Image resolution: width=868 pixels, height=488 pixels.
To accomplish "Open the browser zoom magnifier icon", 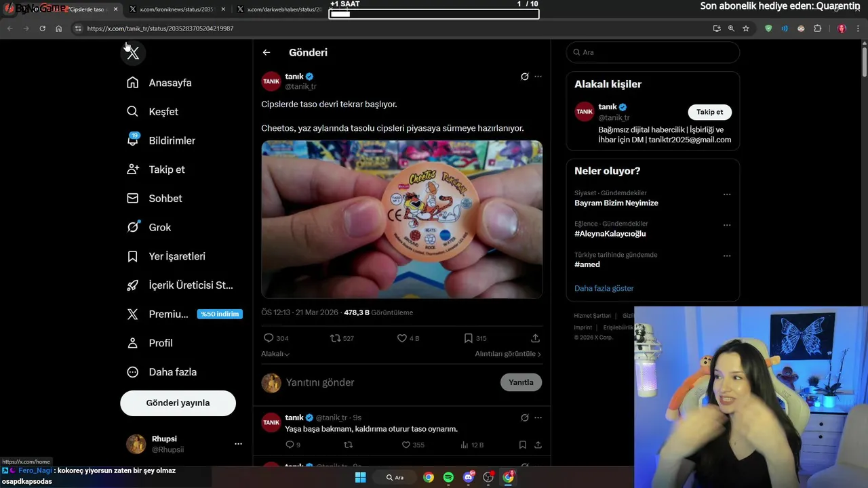I will click(731, 28).
